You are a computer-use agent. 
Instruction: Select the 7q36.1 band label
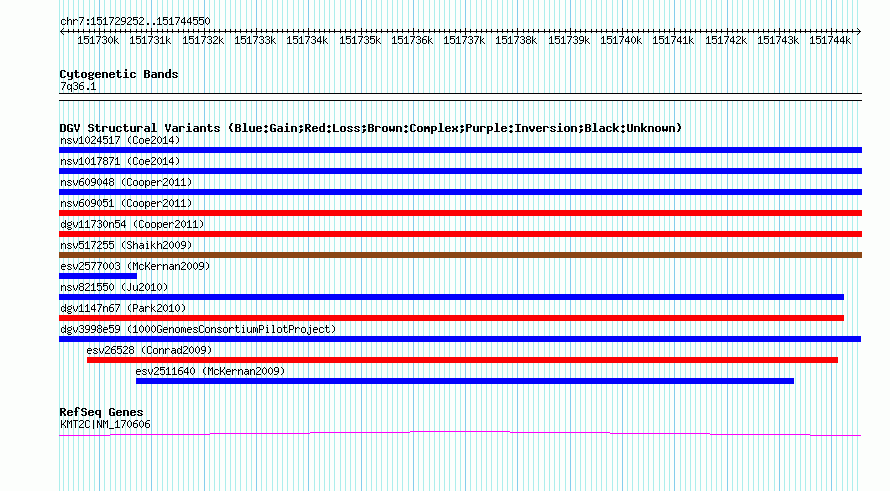(78, 86)
